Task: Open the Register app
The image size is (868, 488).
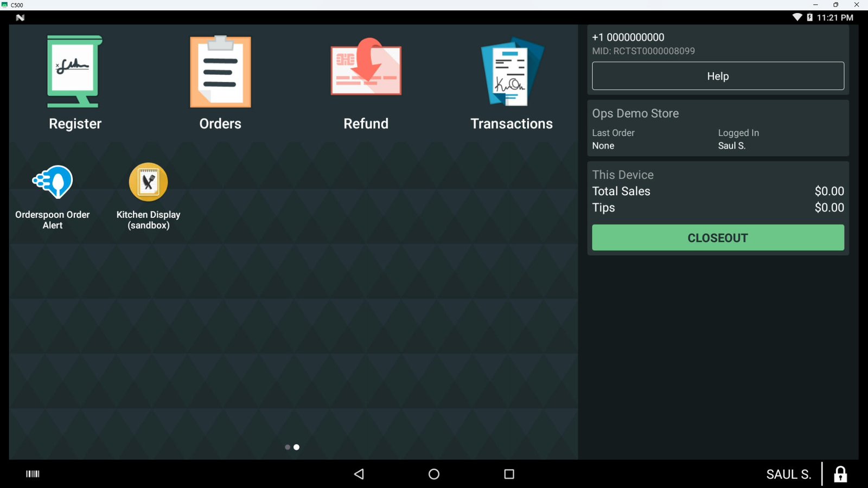Action: point(75,83)
